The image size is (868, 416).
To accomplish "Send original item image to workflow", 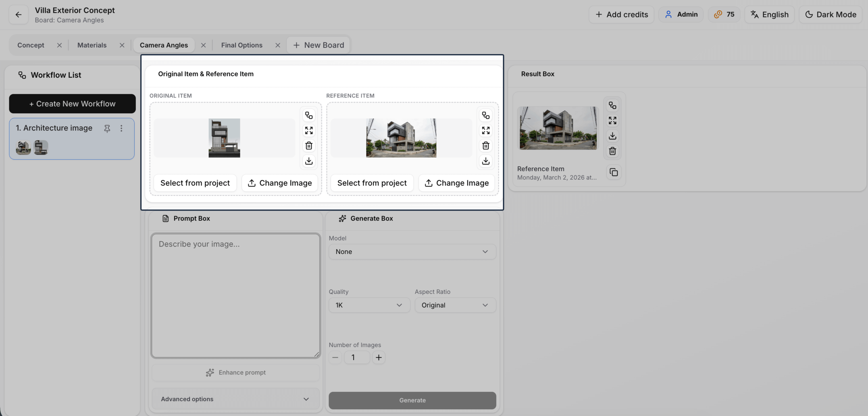I will click(x=309, y=116).
